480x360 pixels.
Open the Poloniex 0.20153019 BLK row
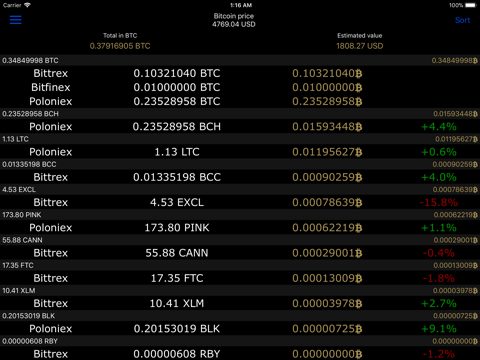point(240,329)
